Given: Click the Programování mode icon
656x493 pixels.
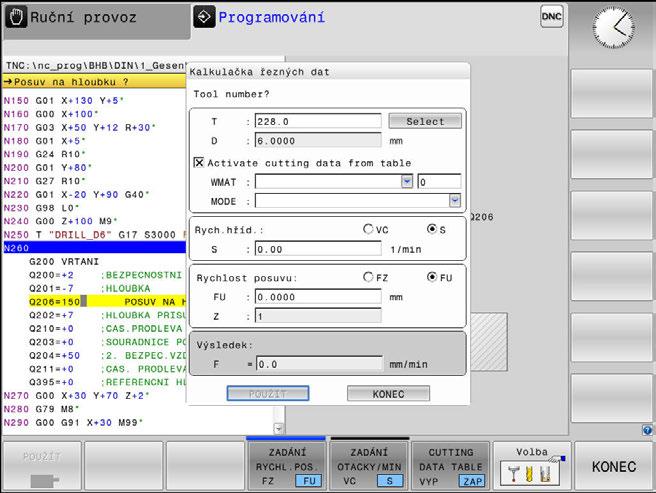Looking at the screenshot, I should click(204, 17).
